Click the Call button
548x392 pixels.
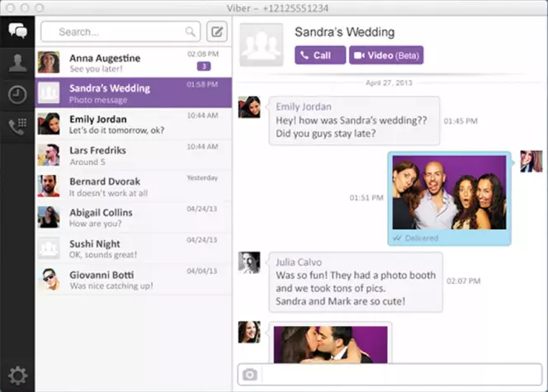320,55
